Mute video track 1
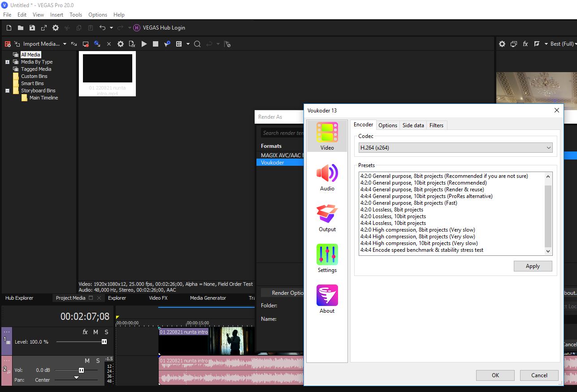The width and height of the screenshot is (577, 392). pyautogui.click(x=95, y=332)
